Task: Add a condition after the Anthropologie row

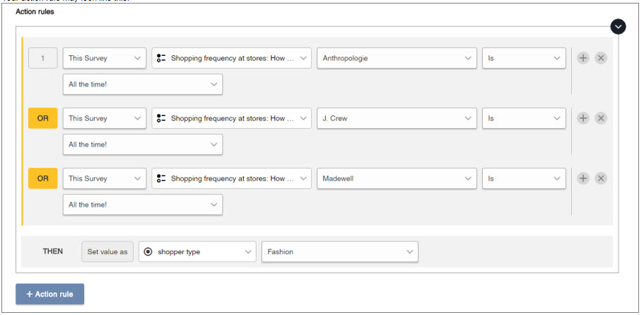Action: [582, 58]
